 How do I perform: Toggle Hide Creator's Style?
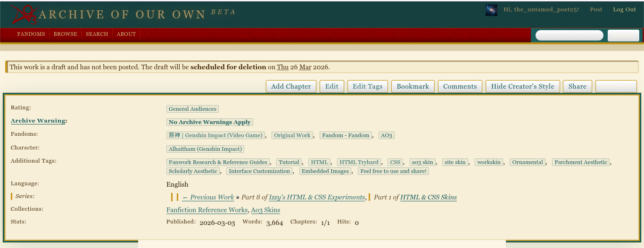tap(522, 87)
